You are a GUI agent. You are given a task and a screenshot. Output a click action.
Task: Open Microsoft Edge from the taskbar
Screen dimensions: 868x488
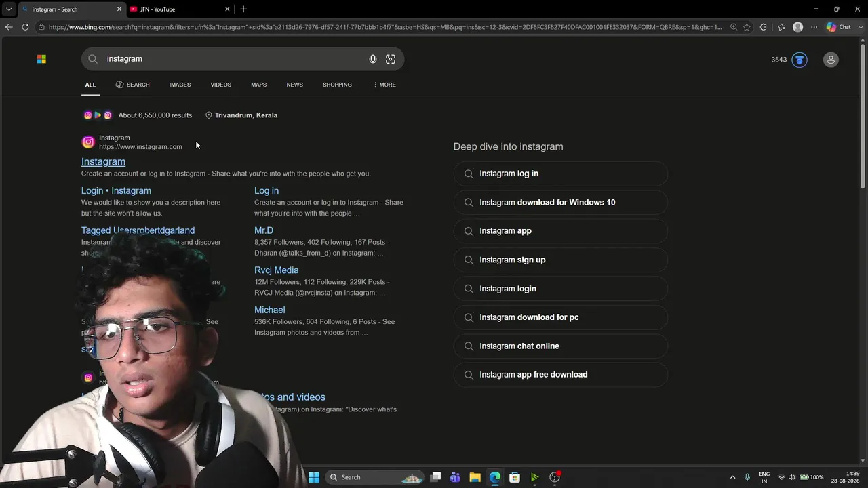coord(495,477)
